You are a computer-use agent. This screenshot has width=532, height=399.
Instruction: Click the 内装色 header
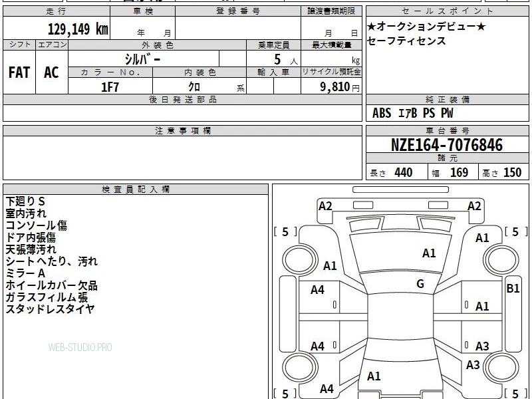(199, 72)
